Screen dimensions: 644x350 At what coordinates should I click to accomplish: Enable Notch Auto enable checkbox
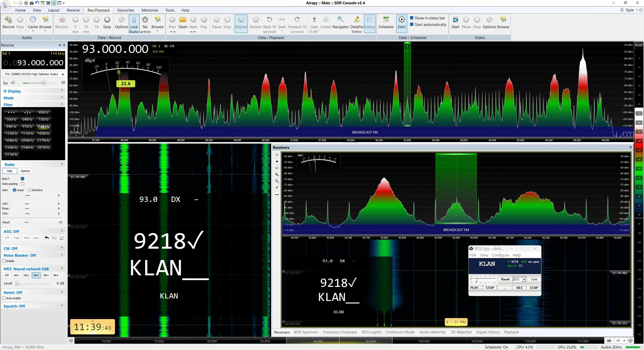pyautogui.click(x=4, y=298)
